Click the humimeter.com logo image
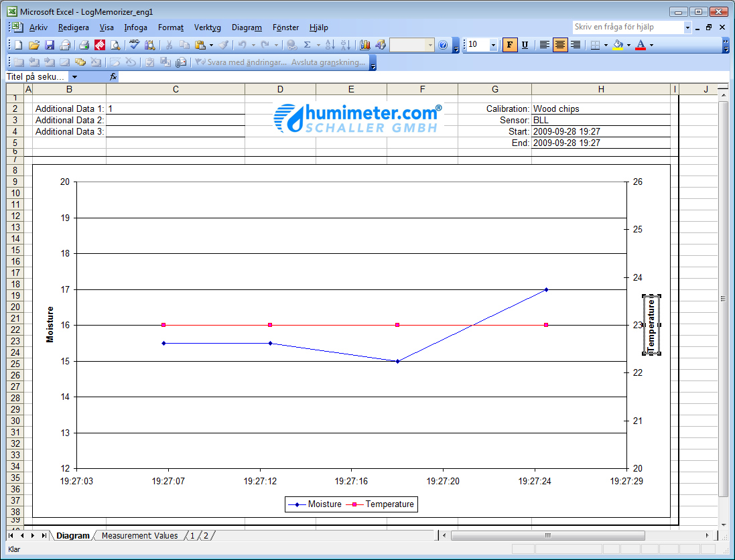This screenshot has width=735, height=560. [x=358, y=119]
